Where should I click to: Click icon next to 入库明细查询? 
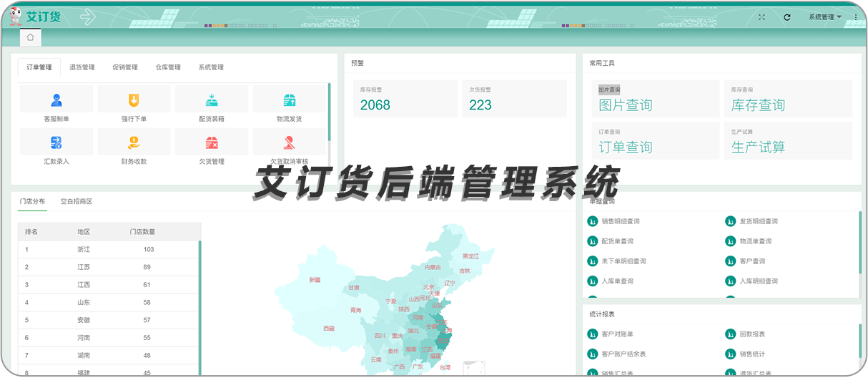tap(730, 281)
